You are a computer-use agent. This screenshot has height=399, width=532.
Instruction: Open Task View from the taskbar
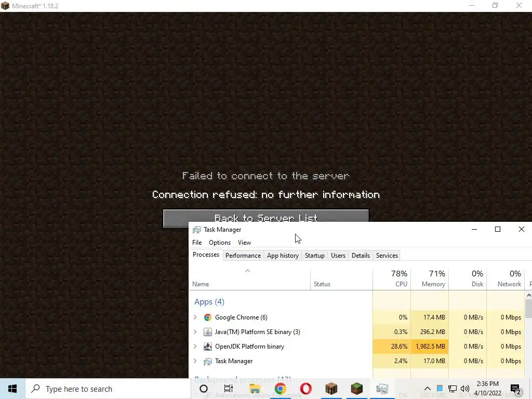[x=229, y=389]
